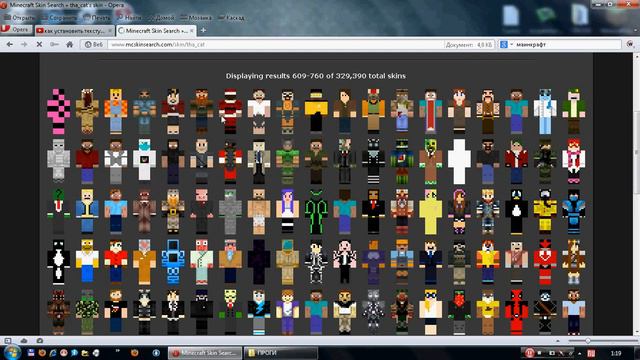
Task: Open a new tab with plus button
Action: pos(203,31)
